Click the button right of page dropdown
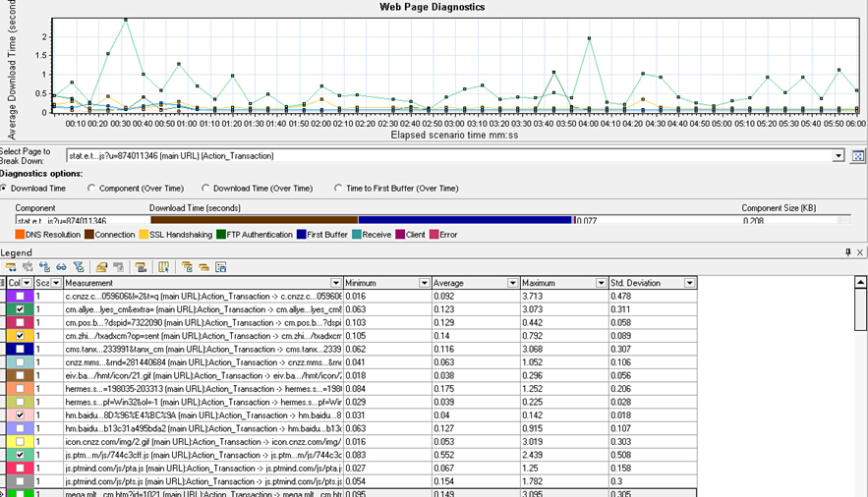Viewport: 868px width, 497px height. (857, 155)
